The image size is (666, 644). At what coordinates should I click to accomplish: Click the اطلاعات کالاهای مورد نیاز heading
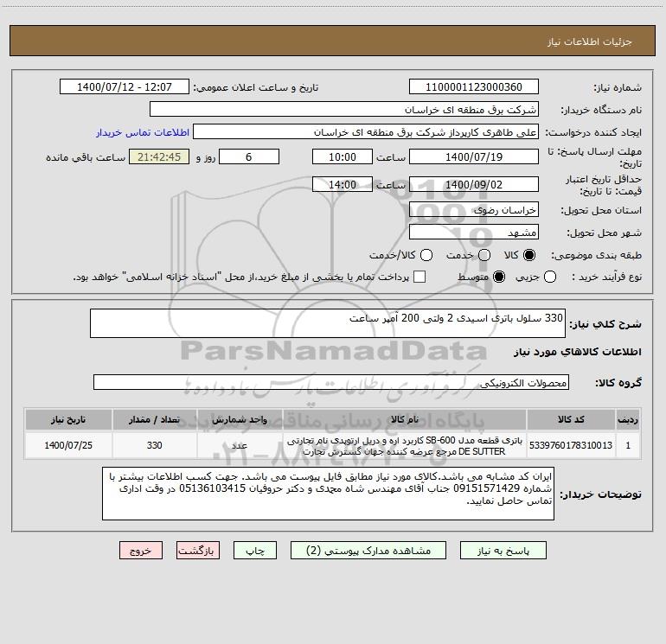point(577,352)
